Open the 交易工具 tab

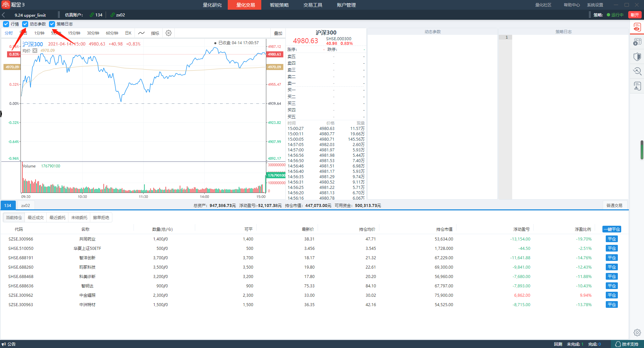pyautogui.click(x=313, y=5)
